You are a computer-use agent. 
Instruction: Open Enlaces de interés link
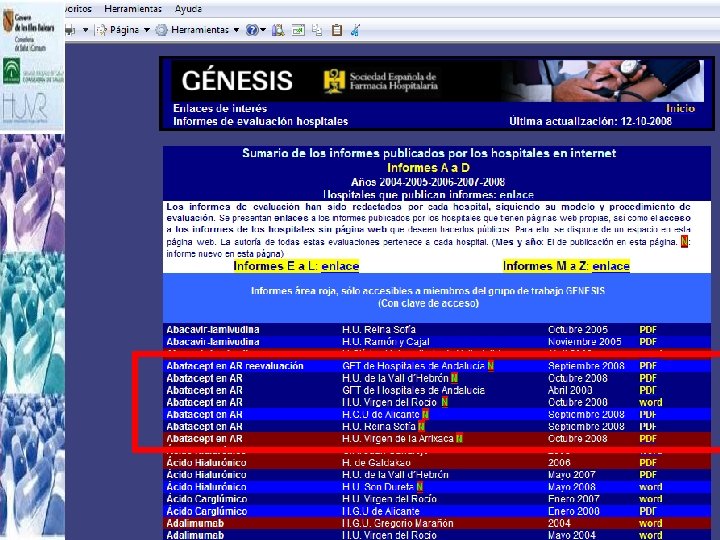pyautogui.click(x=220, y=108)
